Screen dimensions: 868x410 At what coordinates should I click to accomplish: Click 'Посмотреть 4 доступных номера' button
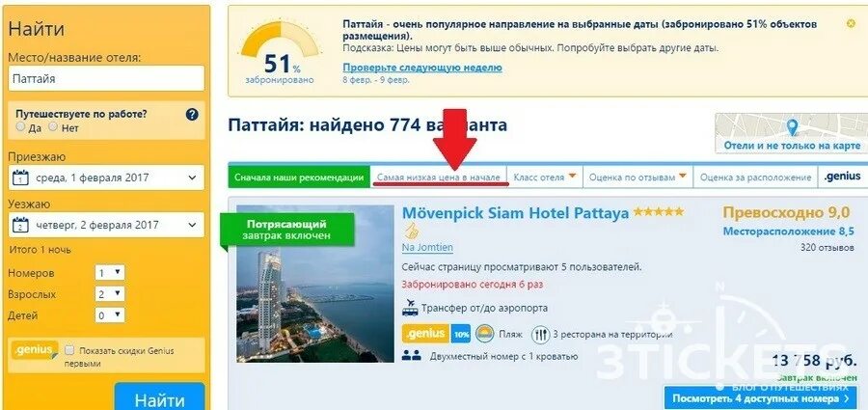(x=760, y=398)
